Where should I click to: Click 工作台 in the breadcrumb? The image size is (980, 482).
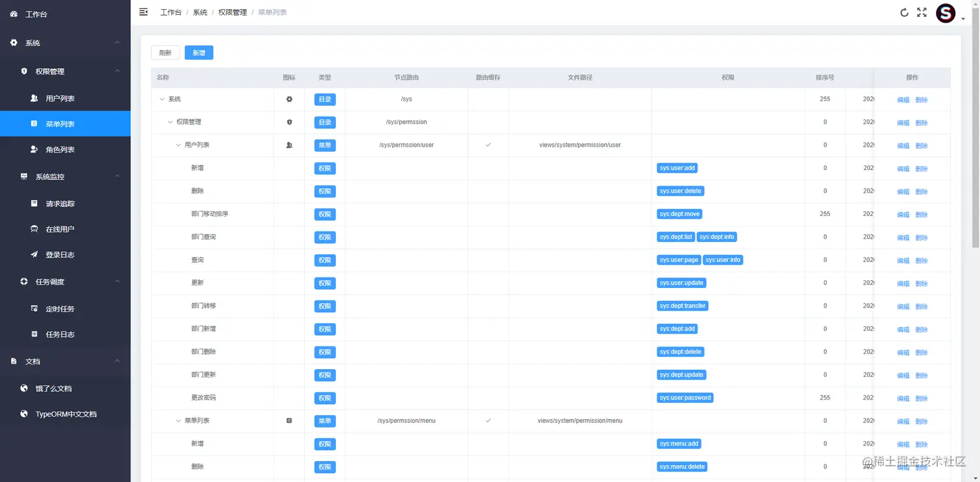(171, 12)
